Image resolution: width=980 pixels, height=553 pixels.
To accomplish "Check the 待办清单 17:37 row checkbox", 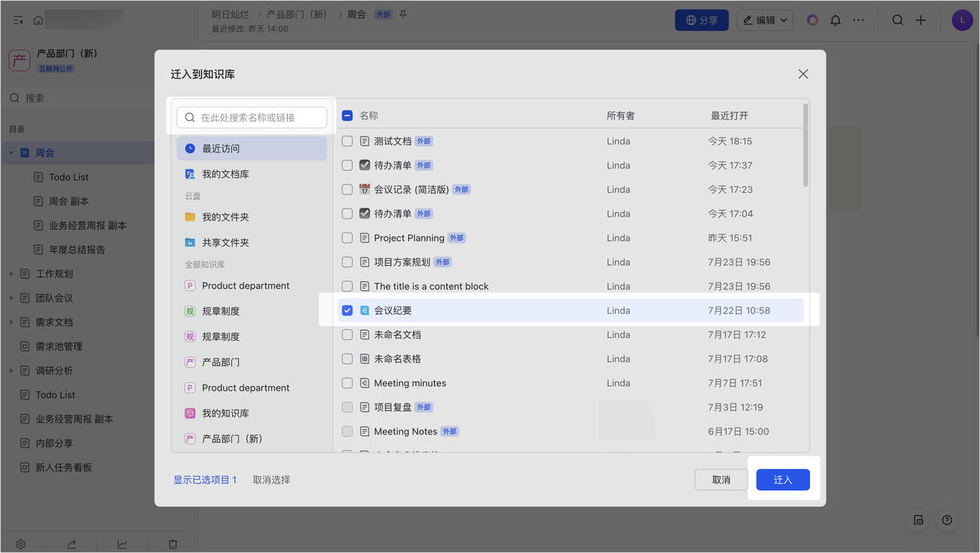I will coord(348,165).
